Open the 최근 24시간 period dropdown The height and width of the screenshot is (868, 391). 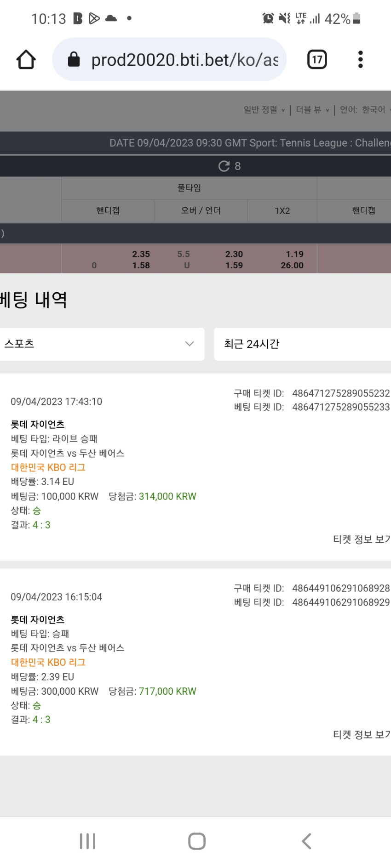(x=303, y=344)
